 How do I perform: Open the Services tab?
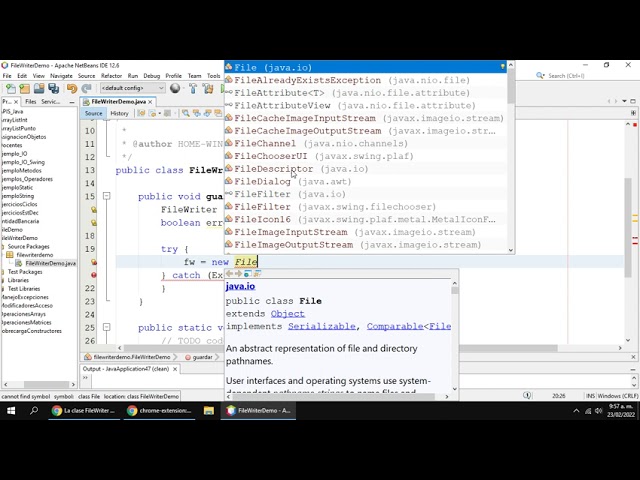point(51,102)
